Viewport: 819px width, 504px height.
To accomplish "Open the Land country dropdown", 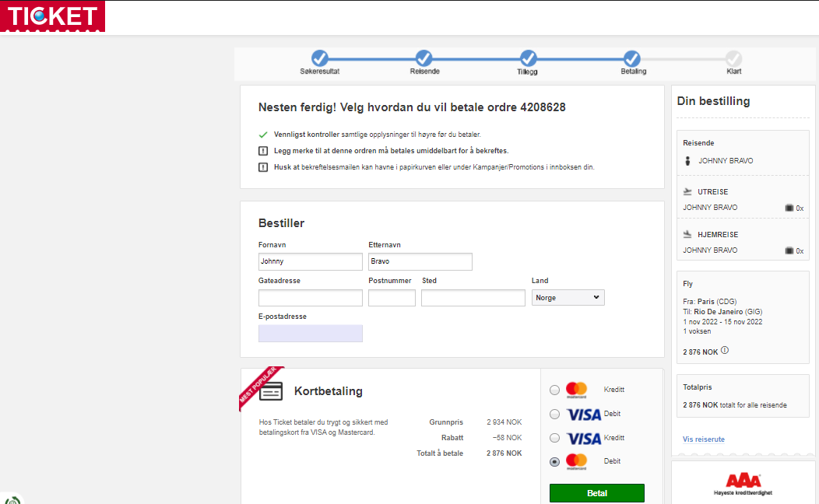I will [568, 297].
